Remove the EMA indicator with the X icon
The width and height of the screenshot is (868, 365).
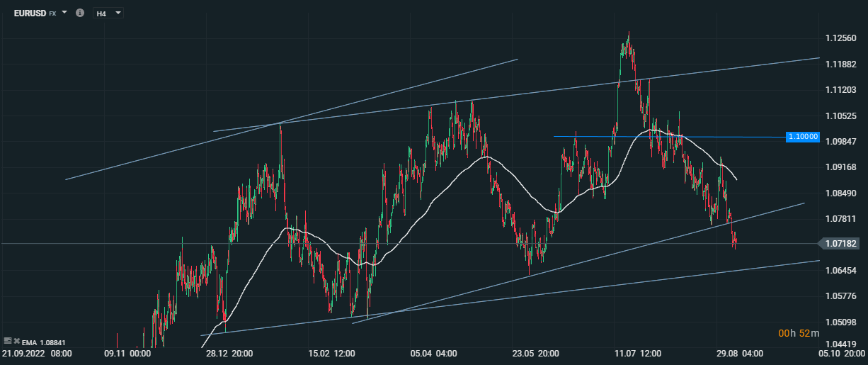point(16,342)
